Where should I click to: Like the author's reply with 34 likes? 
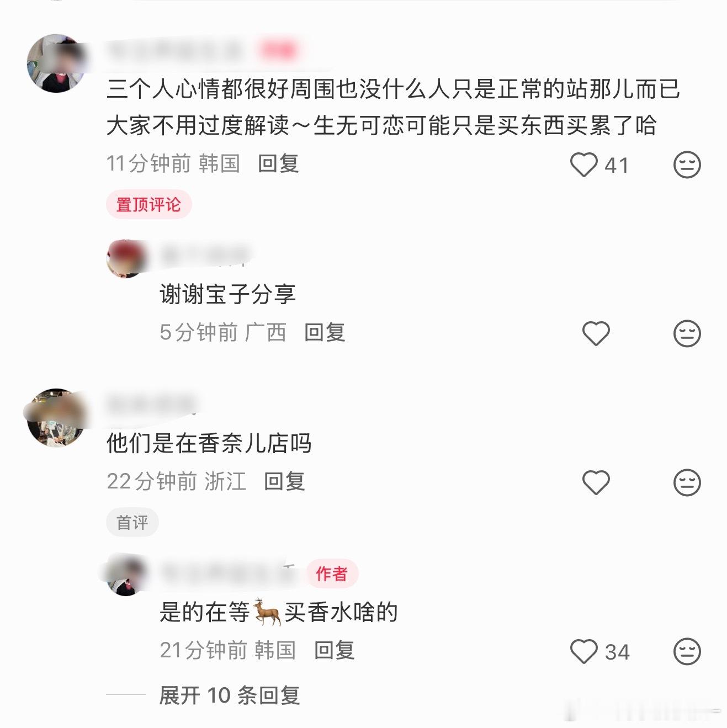583,652
